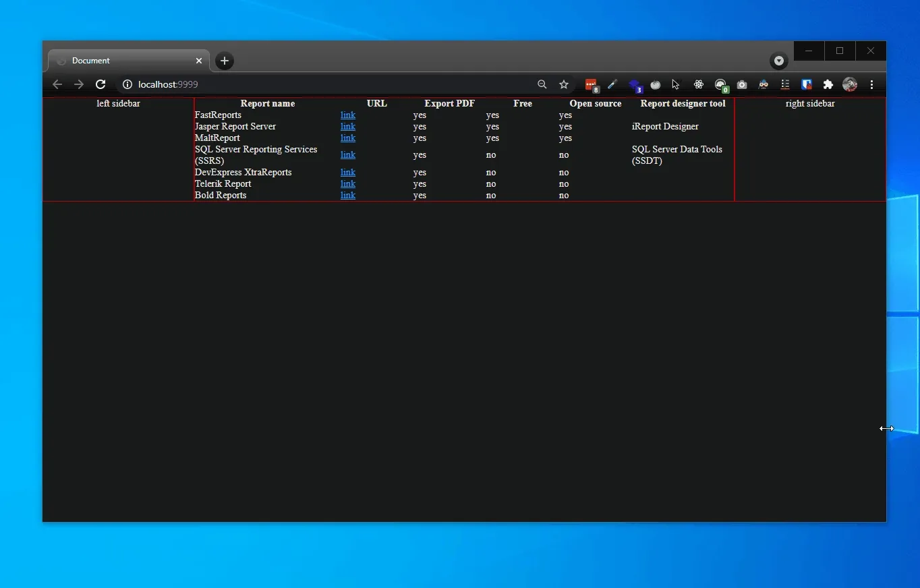
Task: Open Chrome's three-dot menu
Action: [x=872, y=84]
